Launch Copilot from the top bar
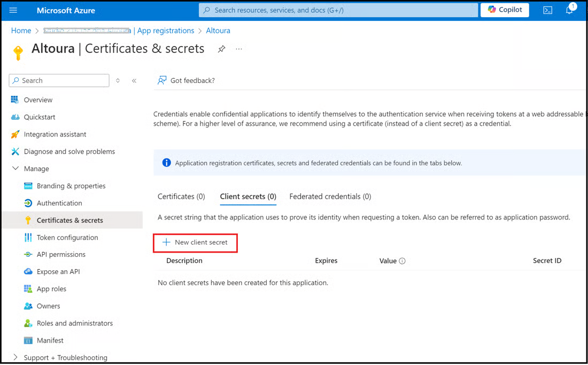 [505, 10]
